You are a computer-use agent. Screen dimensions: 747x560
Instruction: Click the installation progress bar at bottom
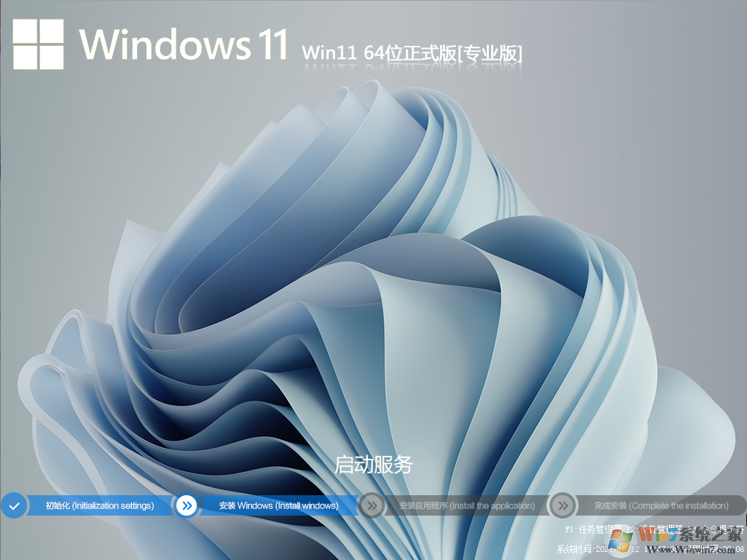373,505
